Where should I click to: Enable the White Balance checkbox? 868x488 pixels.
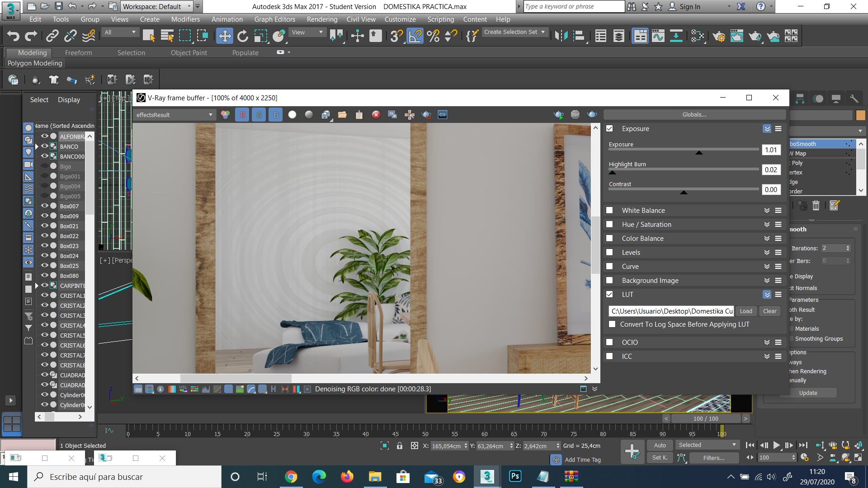tap(609, 211)
